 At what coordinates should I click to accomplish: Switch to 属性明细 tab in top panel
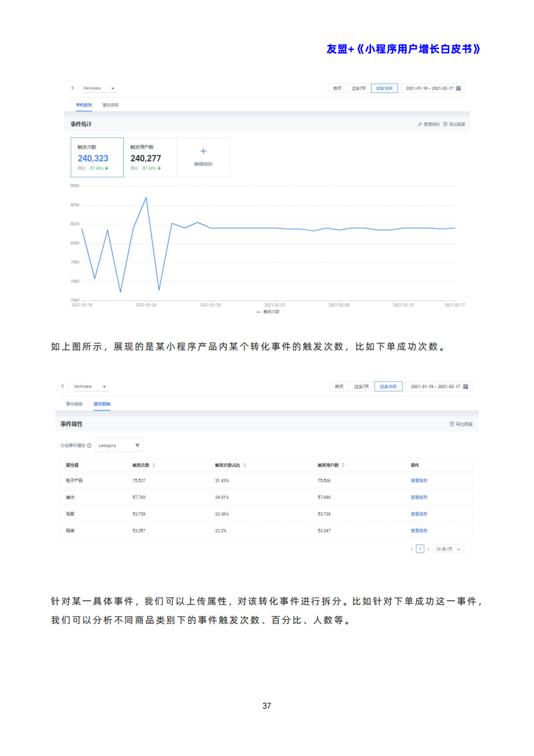[110, 105]
